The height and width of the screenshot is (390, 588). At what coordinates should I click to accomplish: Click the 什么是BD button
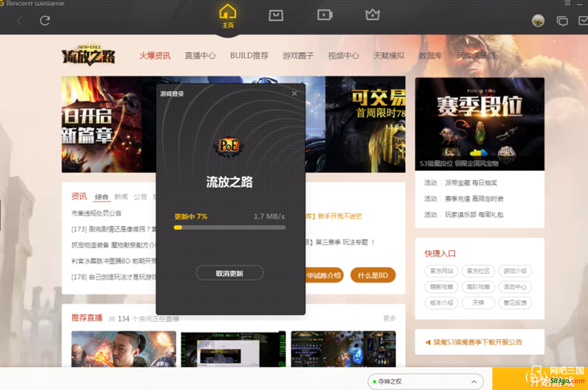coord(373,275)
